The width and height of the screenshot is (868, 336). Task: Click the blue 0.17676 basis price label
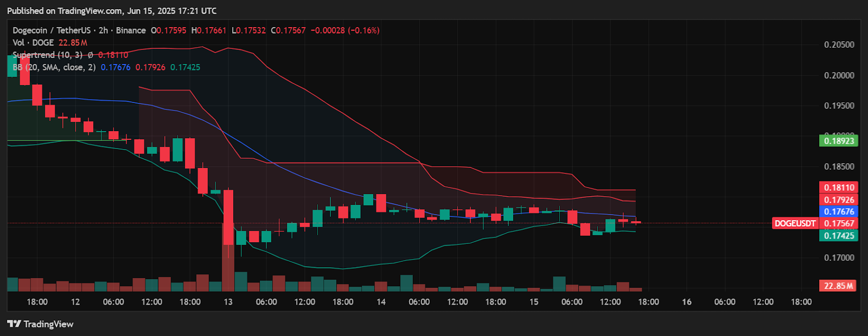[x=838, y=212]
